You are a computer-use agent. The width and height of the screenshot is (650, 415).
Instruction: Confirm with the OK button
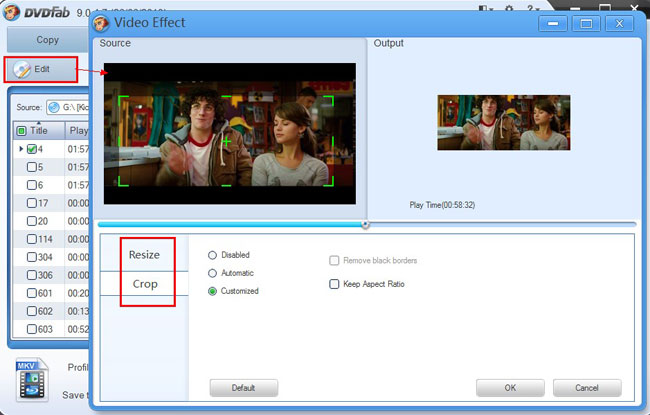pos(510,388)
